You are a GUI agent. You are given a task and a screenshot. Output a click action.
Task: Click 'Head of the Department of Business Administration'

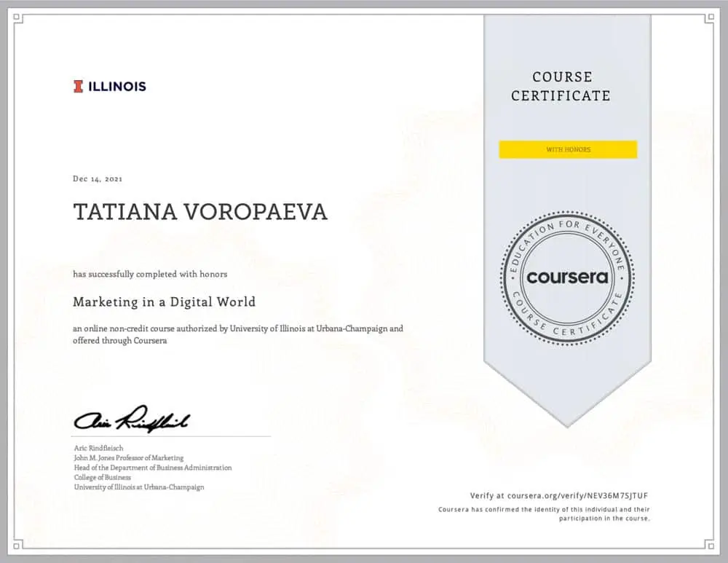[153, 468]
